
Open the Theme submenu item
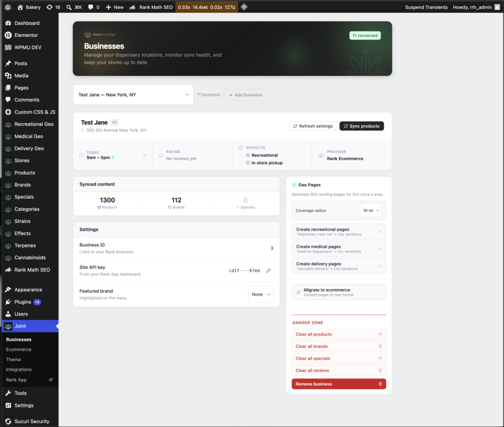[x=13, y=360]
